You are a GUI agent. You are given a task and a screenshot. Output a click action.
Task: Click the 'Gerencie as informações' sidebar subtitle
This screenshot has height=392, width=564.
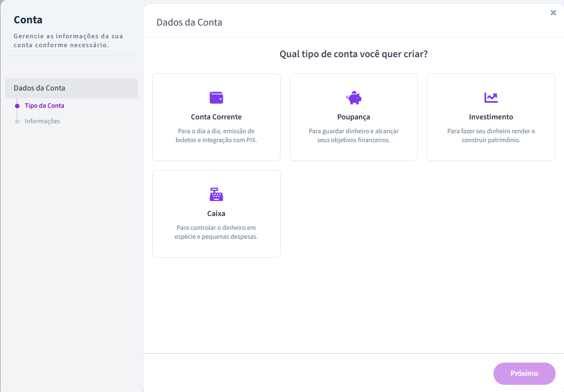[68, 41]
